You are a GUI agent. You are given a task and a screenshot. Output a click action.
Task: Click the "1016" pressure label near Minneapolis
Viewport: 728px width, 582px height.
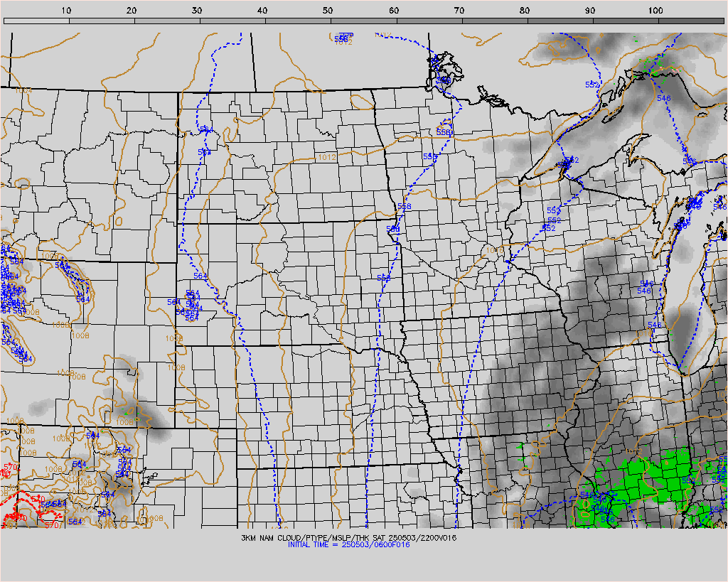(x=495, y=251)
